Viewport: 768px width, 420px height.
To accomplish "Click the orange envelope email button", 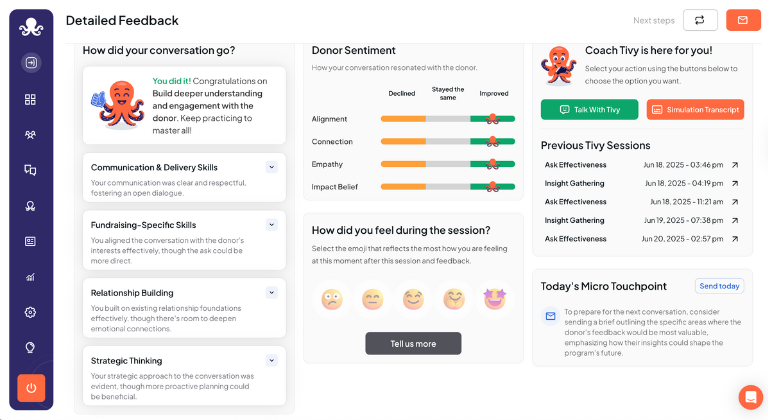I will pyautogui.click(x=742, y=20).
